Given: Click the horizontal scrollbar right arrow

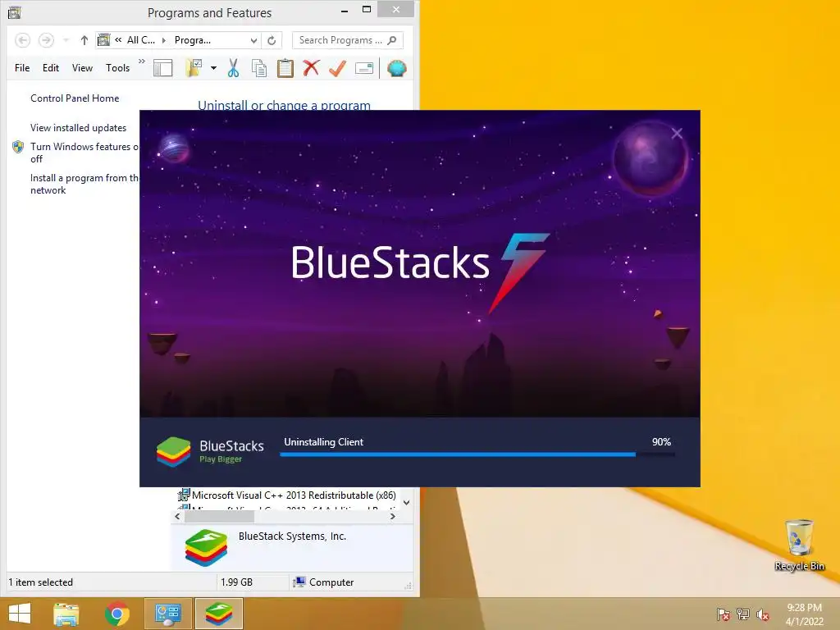Looking at the screenshot, I should 393,517.
